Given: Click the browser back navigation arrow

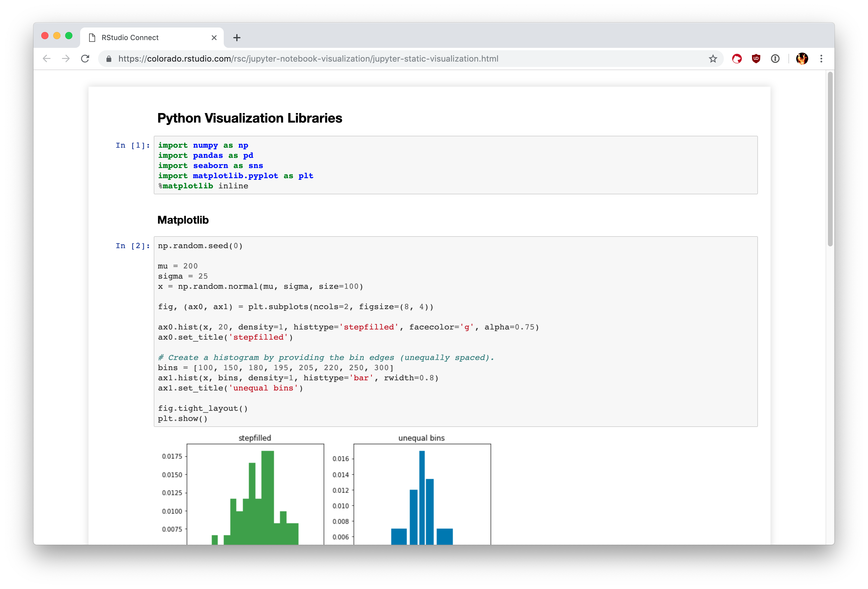Looking at the screenshot, I should [48, 59].
